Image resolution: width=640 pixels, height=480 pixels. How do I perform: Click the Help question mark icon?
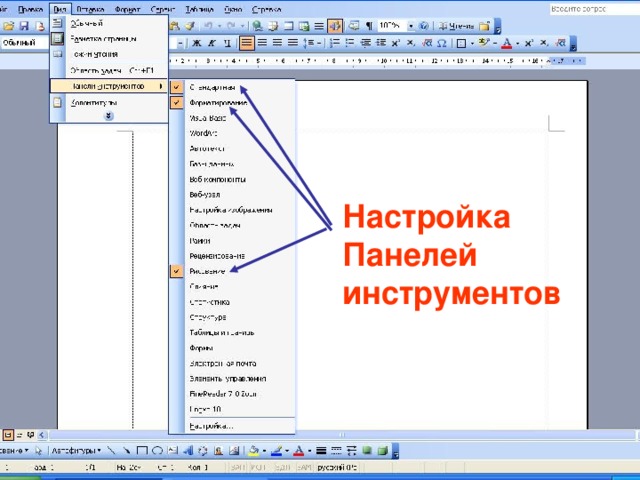click(424, 26)
